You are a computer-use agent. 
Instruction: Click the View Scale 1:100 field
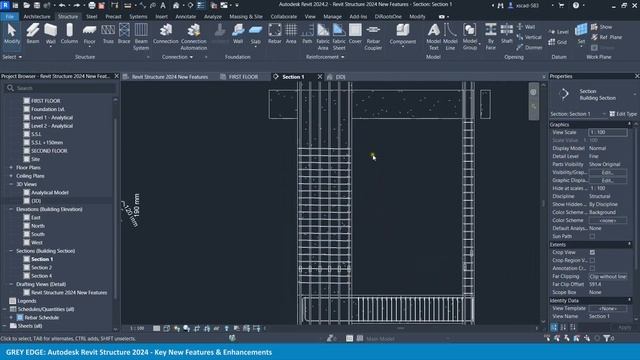(x=608, y=132)
